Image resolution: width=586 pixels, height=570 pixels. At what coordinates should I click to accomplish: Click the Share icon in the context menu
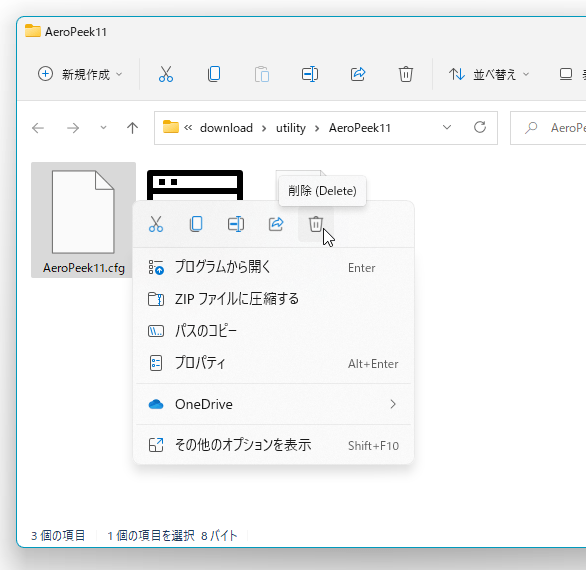(x=276, y=224)
